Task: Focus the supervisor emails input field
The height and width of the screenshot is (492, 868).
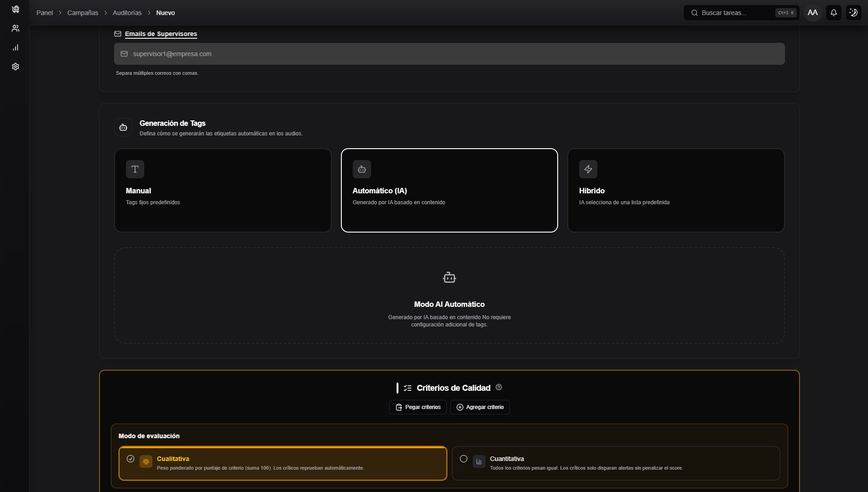Action: pyautogui.click(x=450, y=54)
